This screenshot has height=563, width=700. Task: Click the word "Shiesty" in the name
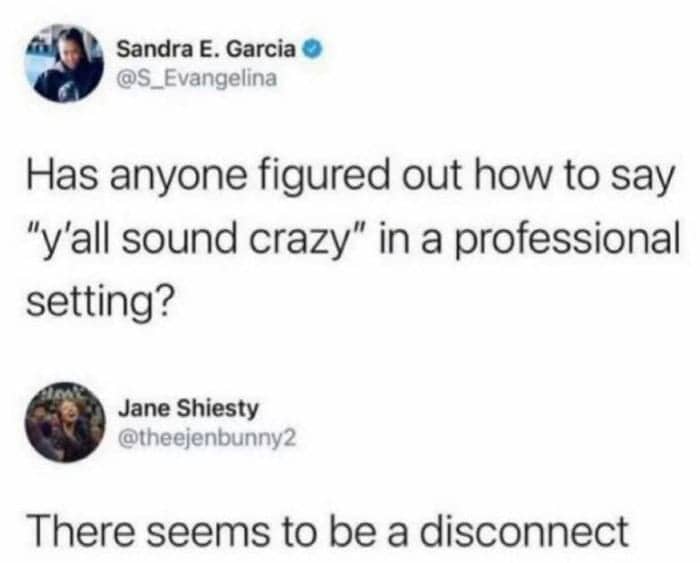click(218, 410)
